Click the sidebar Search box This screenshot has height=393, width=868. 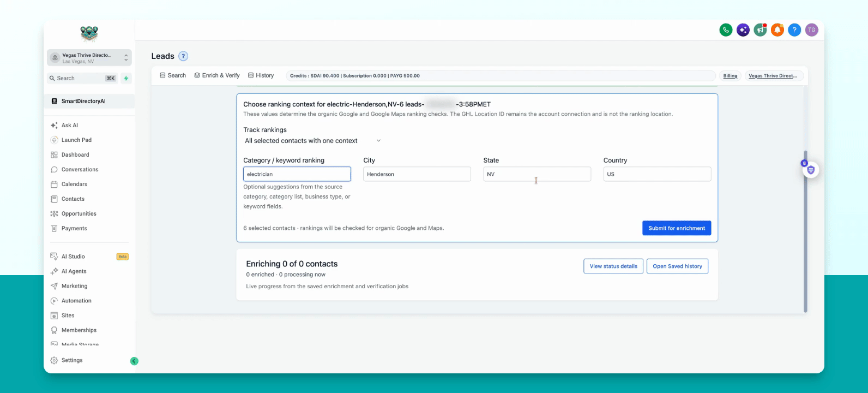pyautogui.click(x=83, y=79)
